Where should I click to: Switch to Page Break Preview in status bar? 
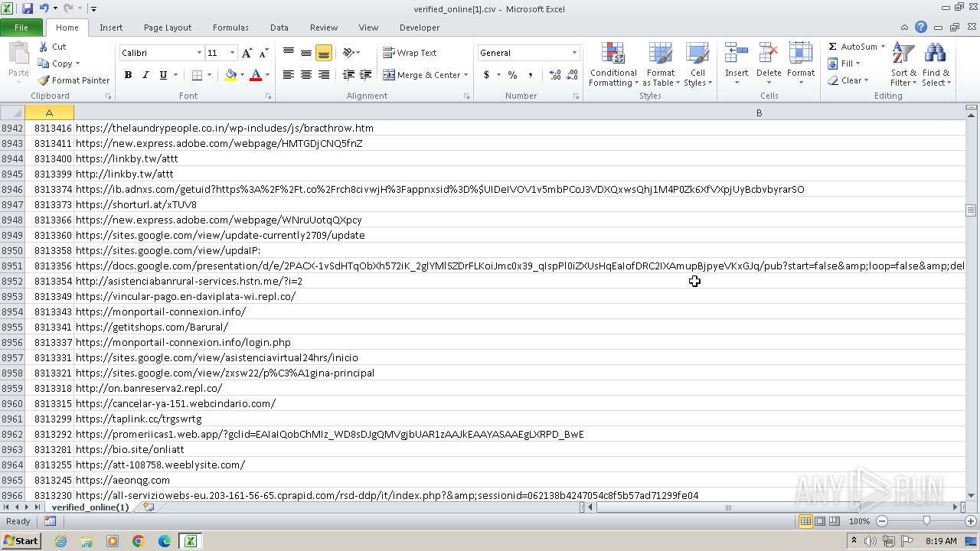[x=834, y=521]
